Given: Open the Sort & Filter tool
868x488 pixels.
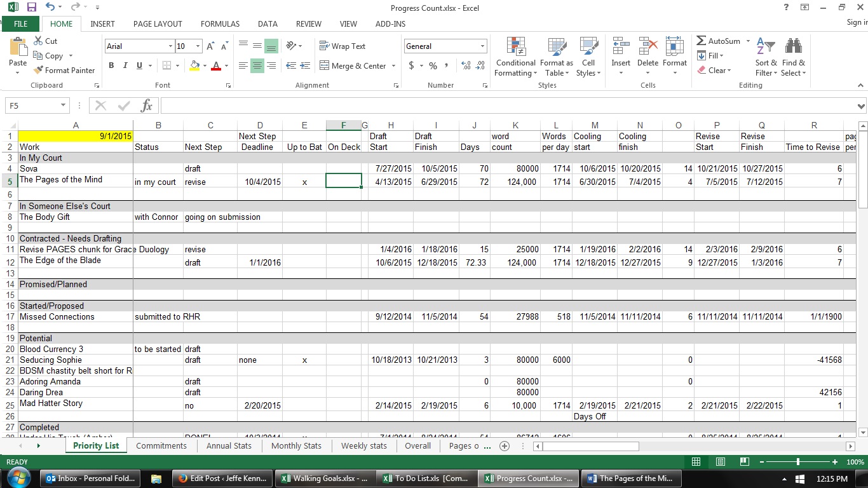Looking at the screenshot, I should point(766,47).
